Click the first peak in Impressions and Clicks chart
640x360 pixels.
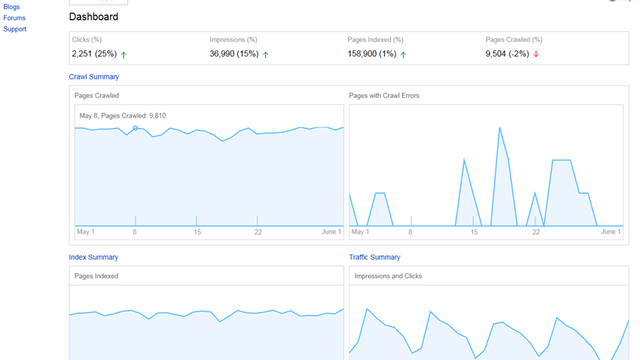pyautogui.click(x=368, y=309)
